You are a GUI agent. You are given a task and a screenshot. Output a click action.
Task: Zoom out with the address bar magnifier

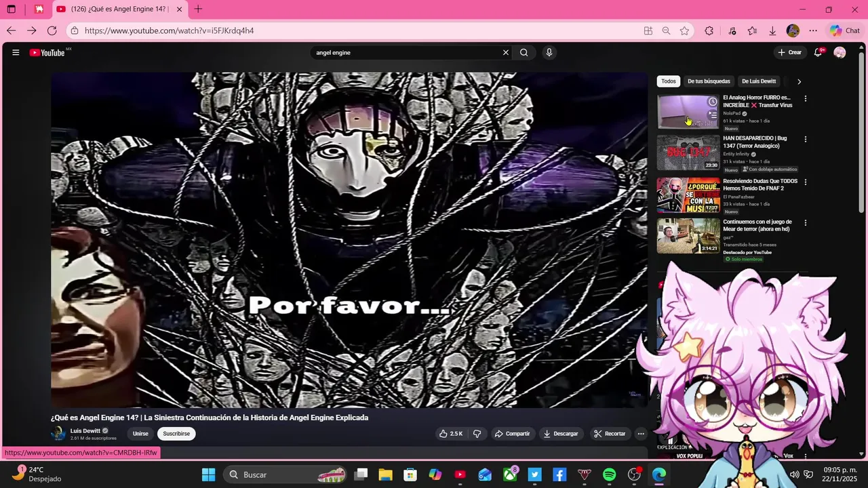pos(666,30)
